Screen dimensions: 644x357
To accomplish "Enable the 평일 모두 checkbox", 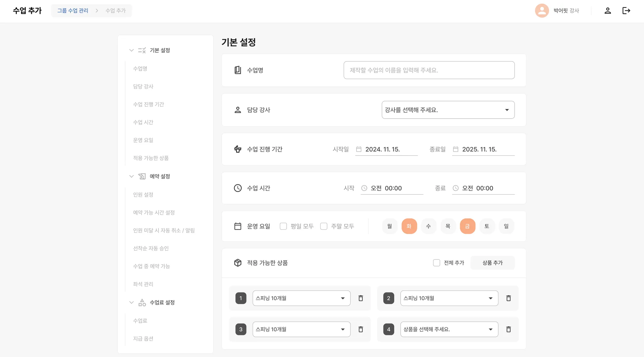I will 283,226.
